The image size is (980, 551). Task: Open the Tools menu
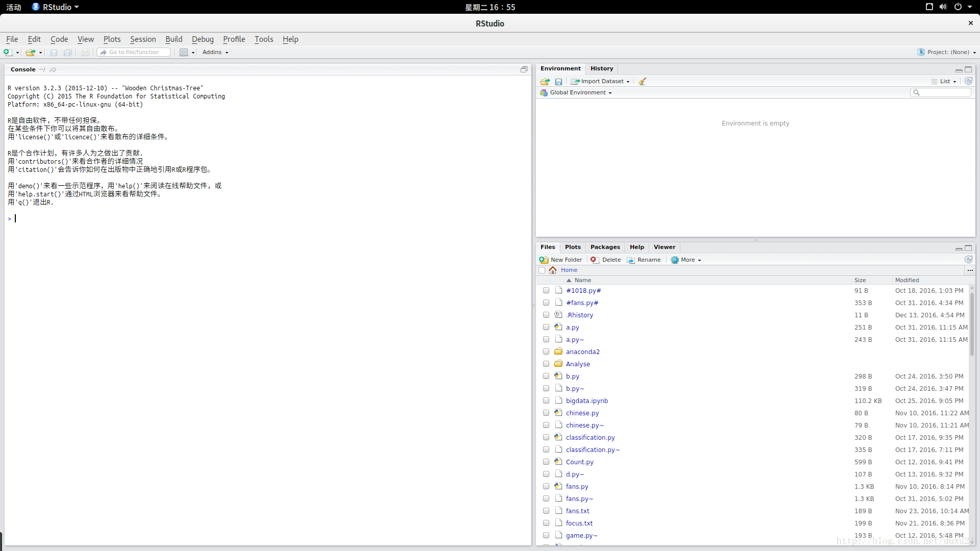click(x=264, y=39)
